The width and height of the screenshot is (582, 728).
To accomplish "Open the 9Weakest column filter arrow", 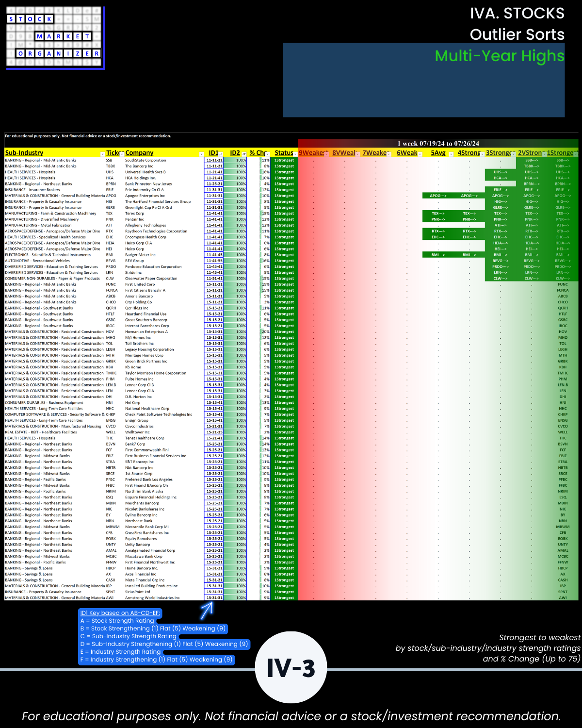I will [326, 154].
